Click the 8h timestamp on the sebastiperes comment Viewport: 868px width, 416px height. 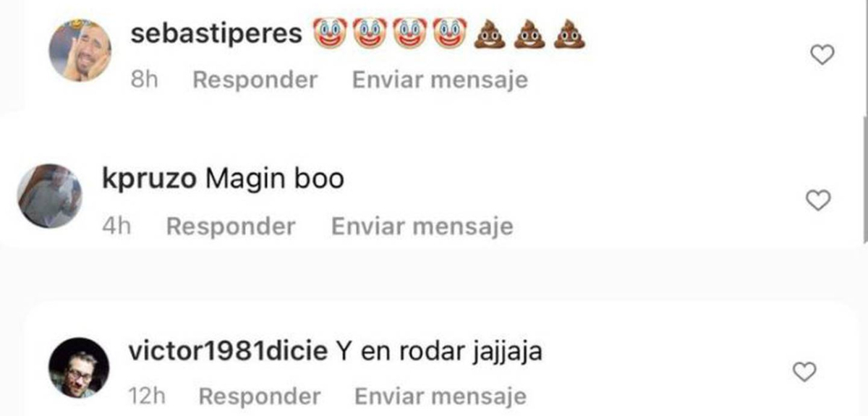click(x=144, y=80)
